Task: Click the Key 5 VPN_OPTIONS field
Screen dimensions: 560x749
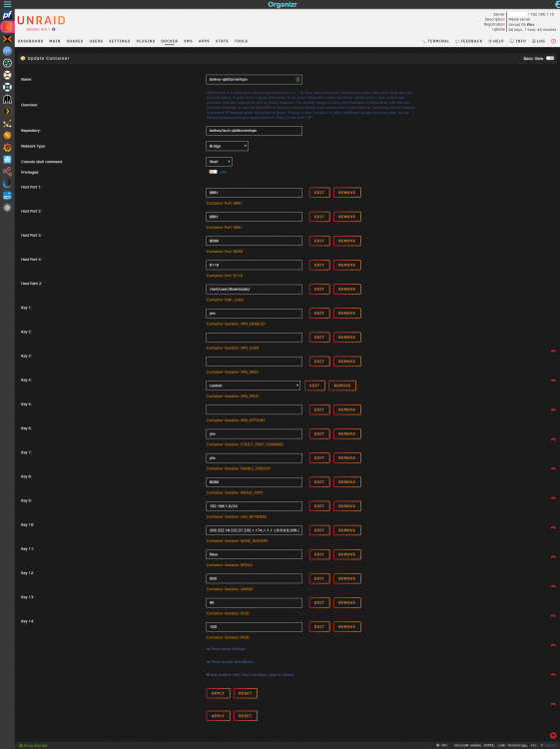Action: point(254,409)
